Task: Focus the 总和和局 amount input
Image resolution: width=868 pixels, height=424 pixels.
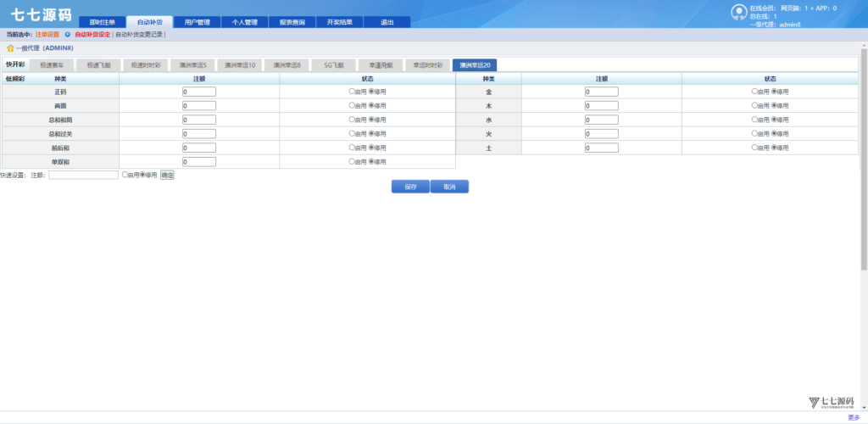Action: coord(199,120)
